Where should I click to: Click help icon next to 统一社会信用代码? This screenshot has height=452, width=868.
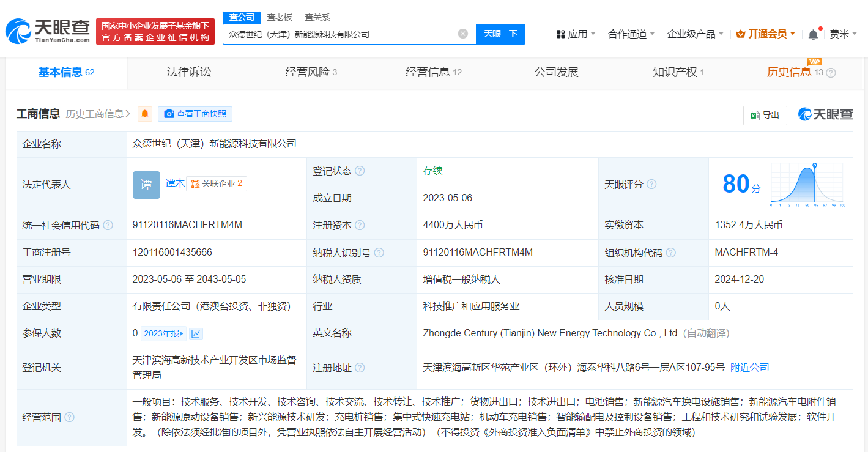click(x=108, y=225)
